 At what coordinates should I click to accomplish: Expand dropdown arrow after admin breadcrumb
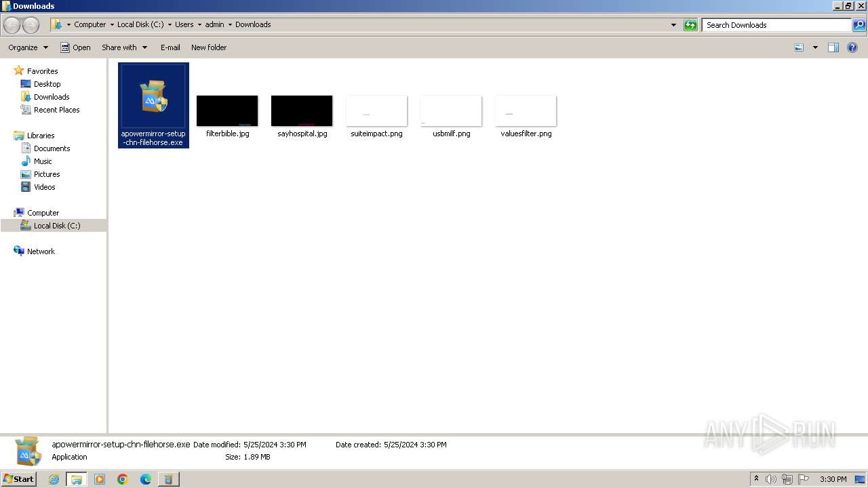point(229,24)
